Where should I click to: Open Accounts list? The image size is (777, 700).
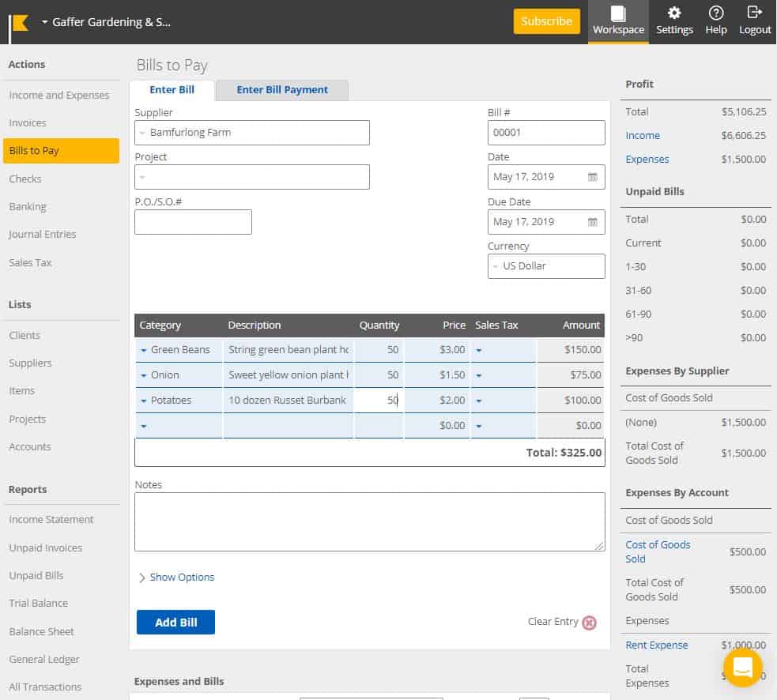[30, 447]
